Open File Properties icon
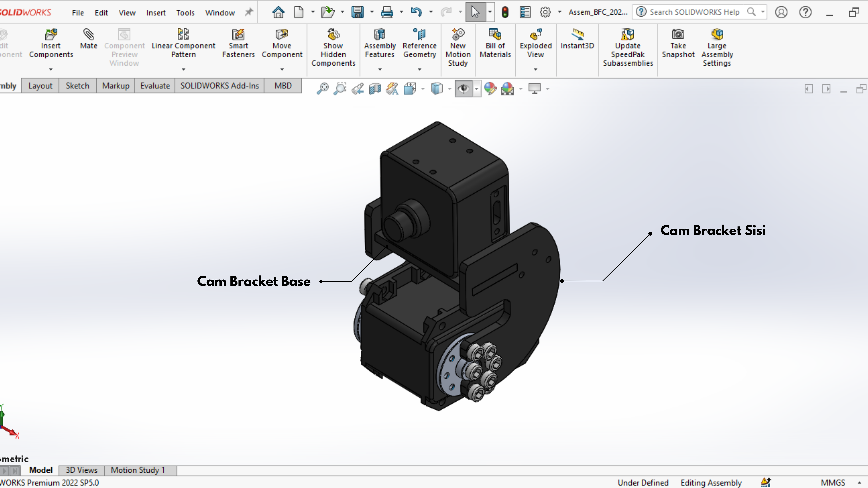Viewport: 868px width, 488px height. click(525, 12)
